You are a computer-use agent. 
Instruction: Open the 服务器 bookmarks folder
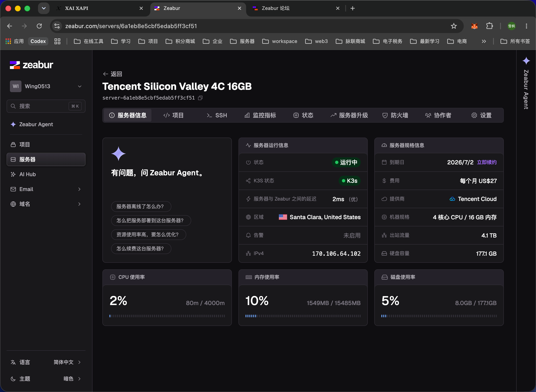[x=242, y=41]
